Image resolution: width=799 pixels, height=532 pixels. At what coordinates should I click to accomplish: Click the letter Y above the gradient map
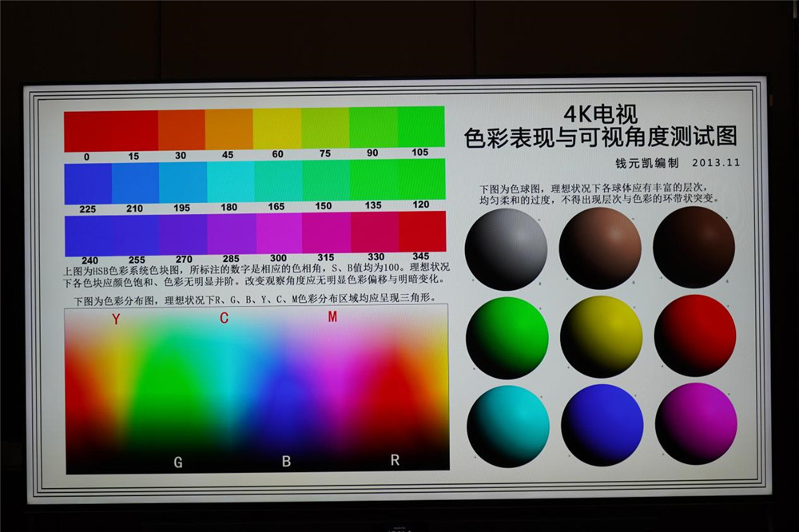pyautogui.click(x=116, y=319)
